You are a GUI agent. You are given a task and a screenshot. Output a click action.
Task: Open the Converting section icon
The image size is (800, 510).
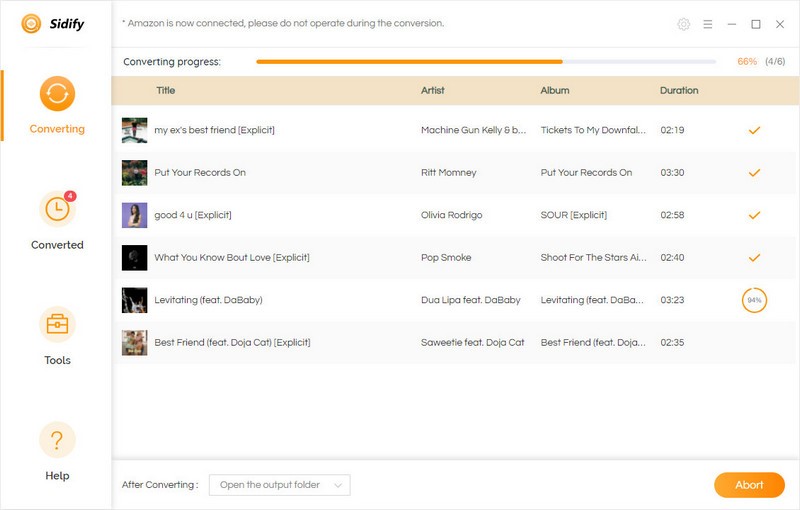click(57, 94)
